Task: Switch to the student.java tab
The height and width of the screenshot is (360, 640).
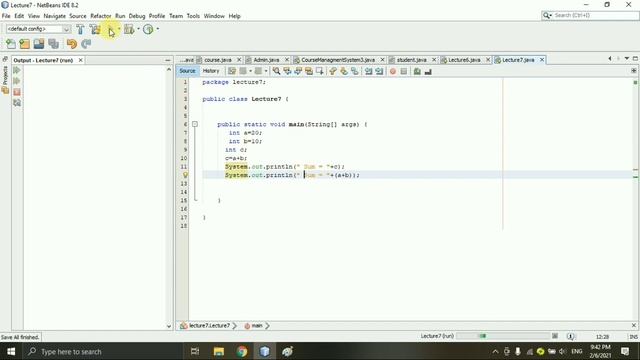Action: pyautogui.click(x=411, y=60)
